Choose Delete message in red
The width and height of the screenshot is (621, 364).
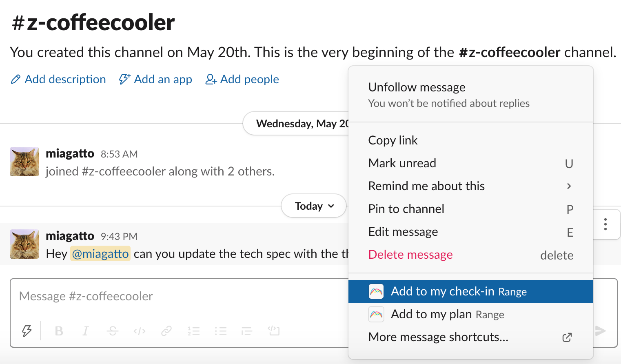tap(471, 255)
